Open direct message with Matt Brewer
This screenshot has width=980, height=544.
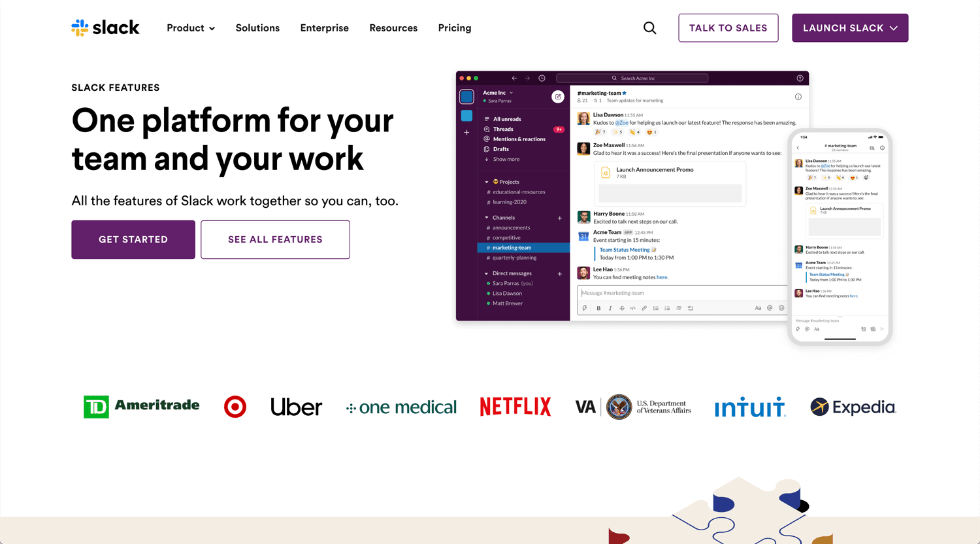[x=505, y=303]
